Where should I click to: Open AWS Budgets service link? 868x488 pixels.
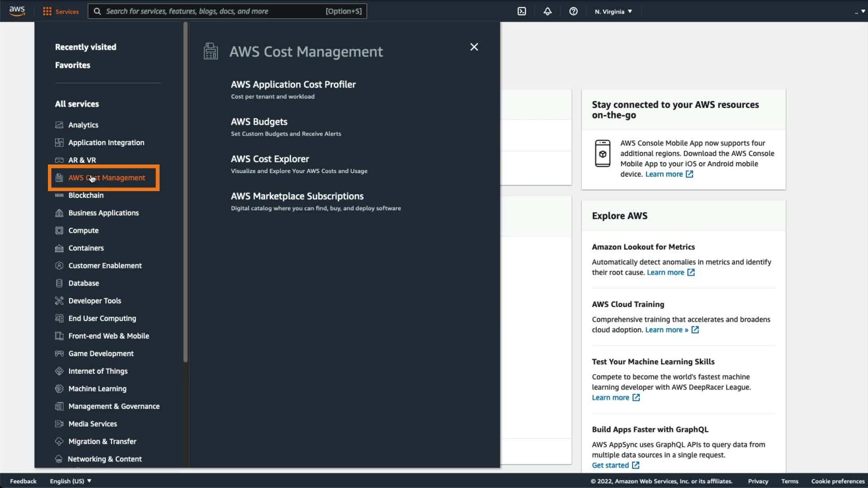[259, 122]
